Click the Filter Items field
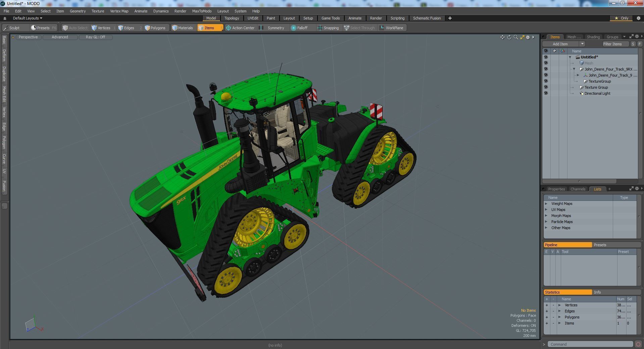Image resolution: width=644 pixels, height=349 pixels. point(615,44)
